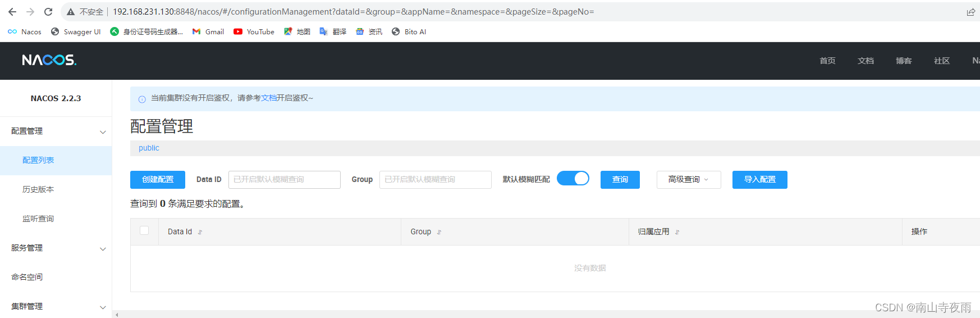Collapse the 配置管理 sidebar menu
Screen dimensions: 980x318
(56, 131)
